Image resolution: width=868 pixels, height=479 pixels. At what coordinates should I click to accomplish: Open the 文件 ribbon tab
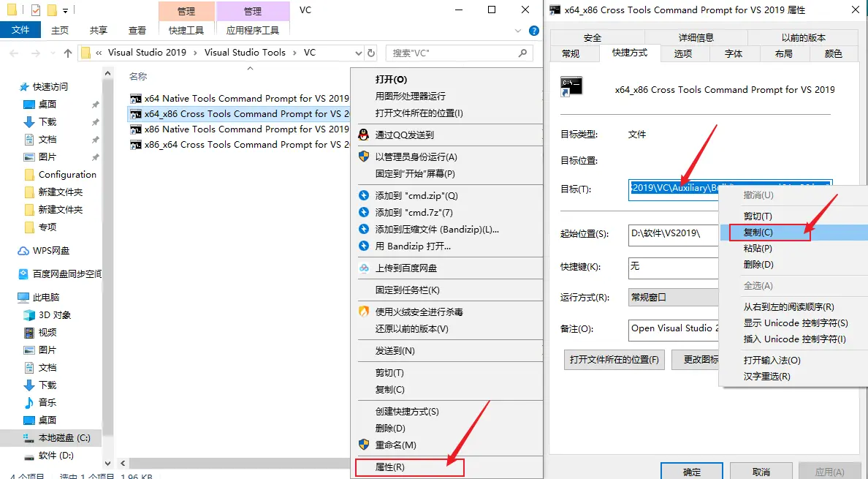pos(20,30)
